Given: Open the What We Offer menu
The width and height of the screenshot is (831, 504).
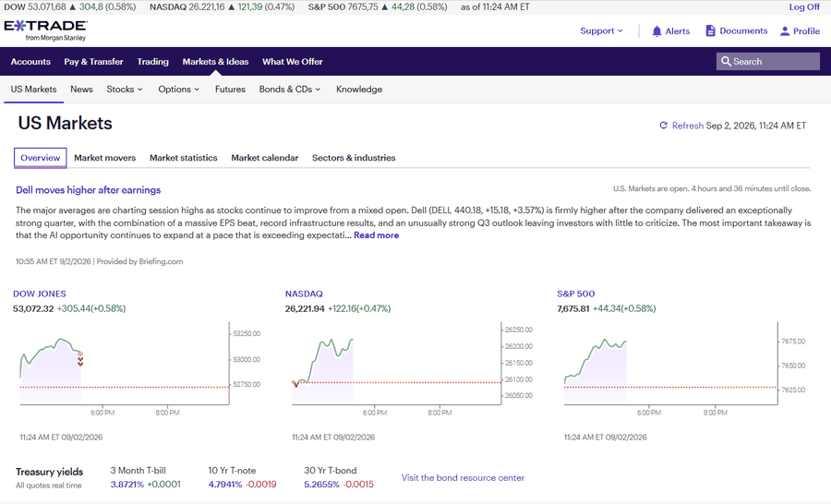Looking at the screenshot, I should (x=293, y=62).
